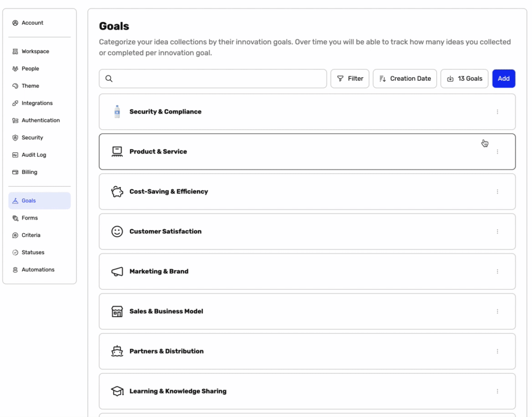This screenshot has height=417, width=532.
Task: Click the Product & Service goal icon
Action: (117, 152)
